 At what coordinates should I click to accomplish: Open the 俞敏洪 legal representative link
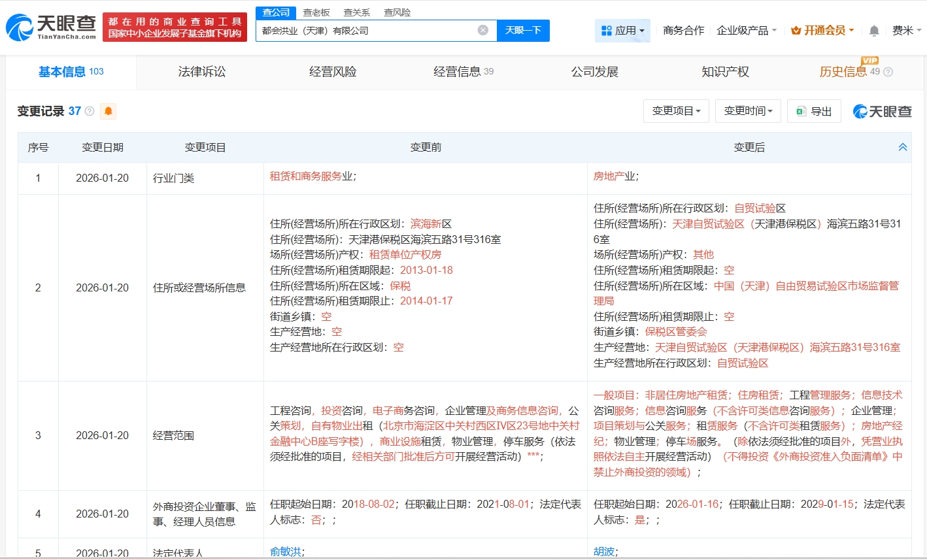(x=286, y=552)
